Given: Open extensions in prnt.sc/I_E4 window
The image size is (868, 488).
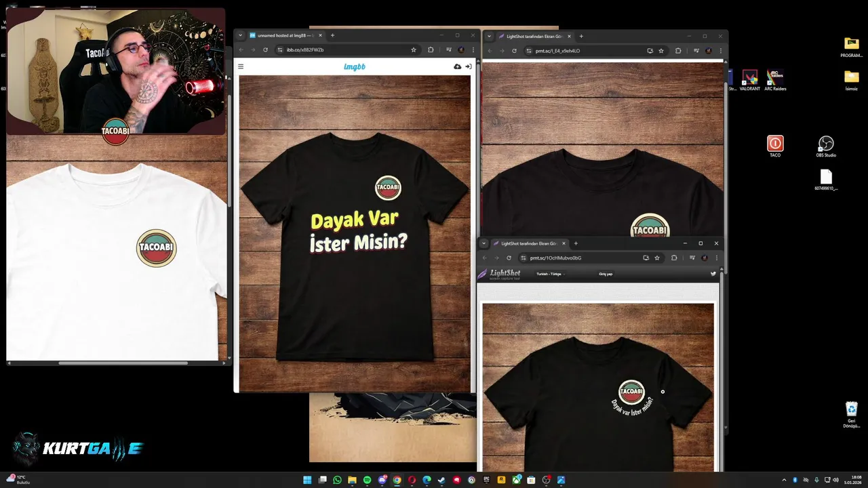Looking at the screenshot, I should [x=678, y=50].
